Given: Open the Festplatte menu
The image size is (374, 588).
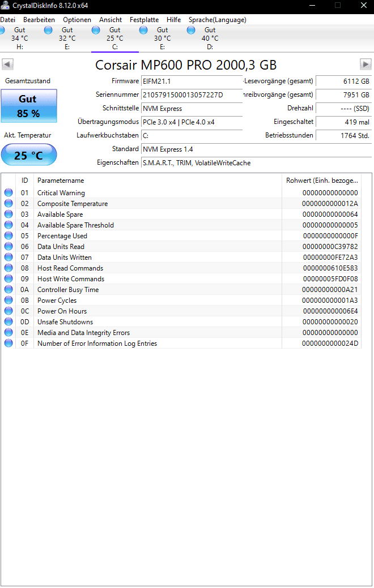Looking at the screenshot, I should 144,20.
